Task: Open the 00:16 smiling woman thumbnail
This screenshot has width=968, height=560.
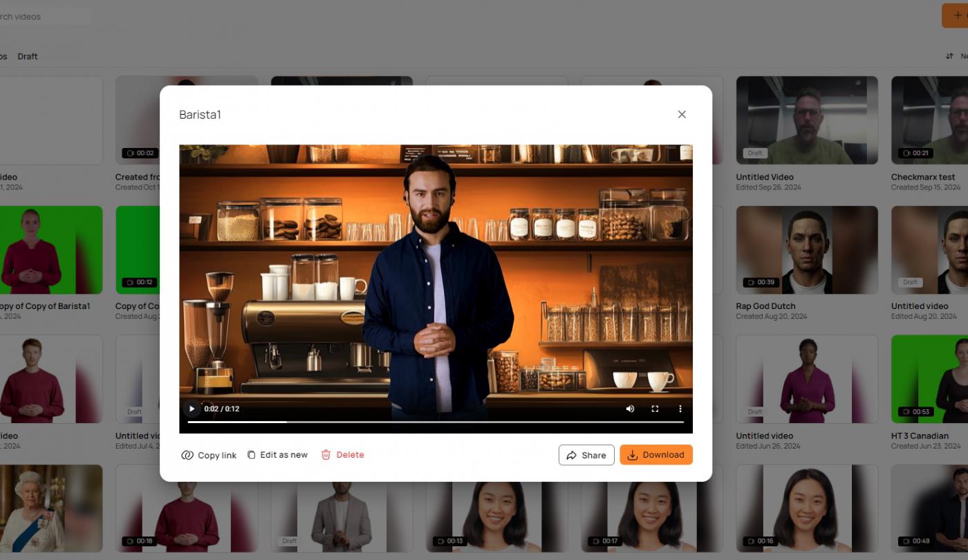Action: pos(807,508)
